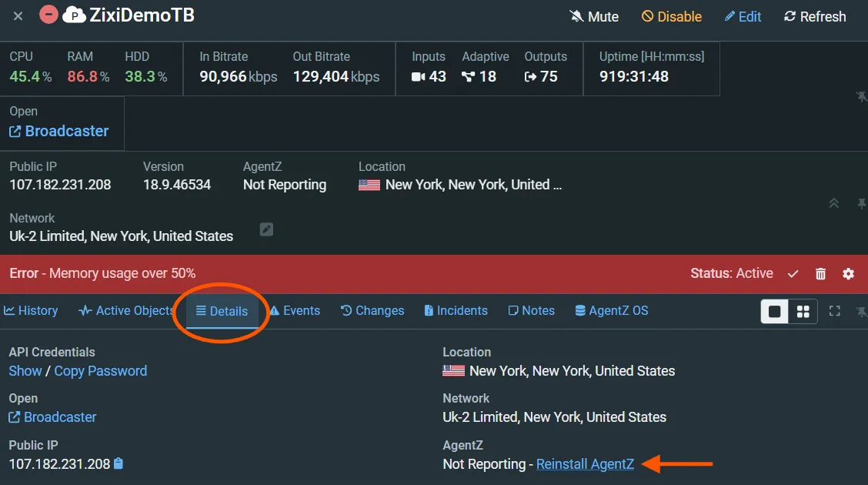Click the HDD 38.3% value
Screen dimensions: 868x485
146,76
